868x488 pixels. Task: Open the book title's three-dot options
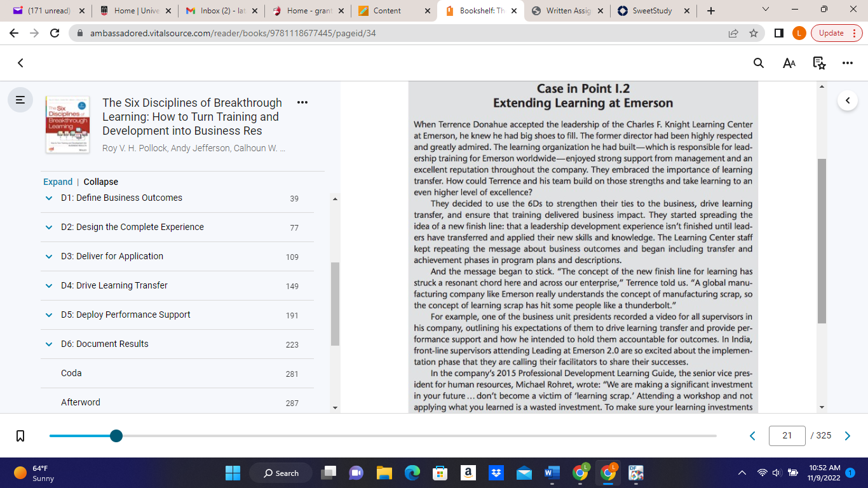tap(302, 102)
